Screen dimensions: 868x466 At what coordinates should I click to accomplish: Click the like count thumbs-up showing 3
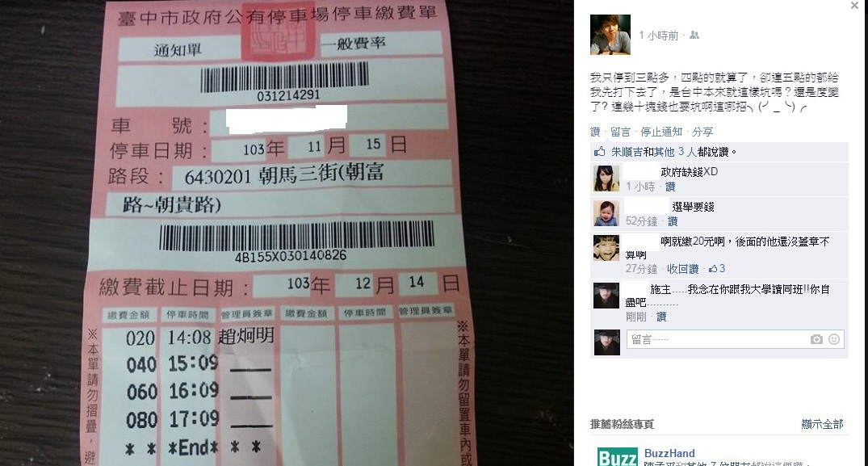pyautogui.click(x=717, y=268)
